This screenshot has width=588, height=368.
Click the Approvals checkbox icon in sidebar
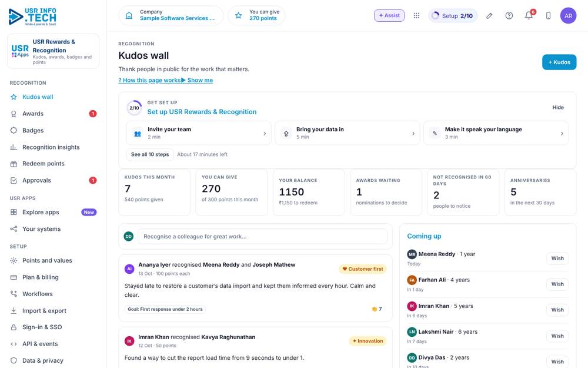(14, 181)
